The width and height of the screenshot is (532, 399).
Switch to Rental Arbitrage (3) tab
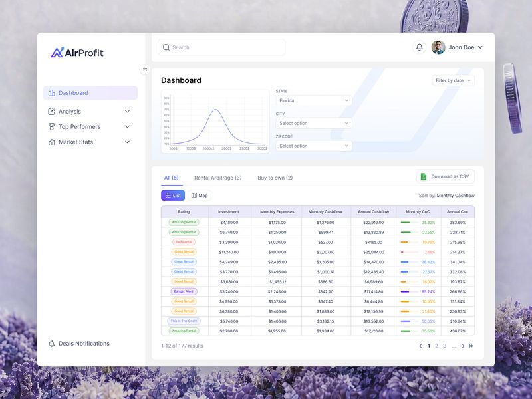tap(218, 178)
